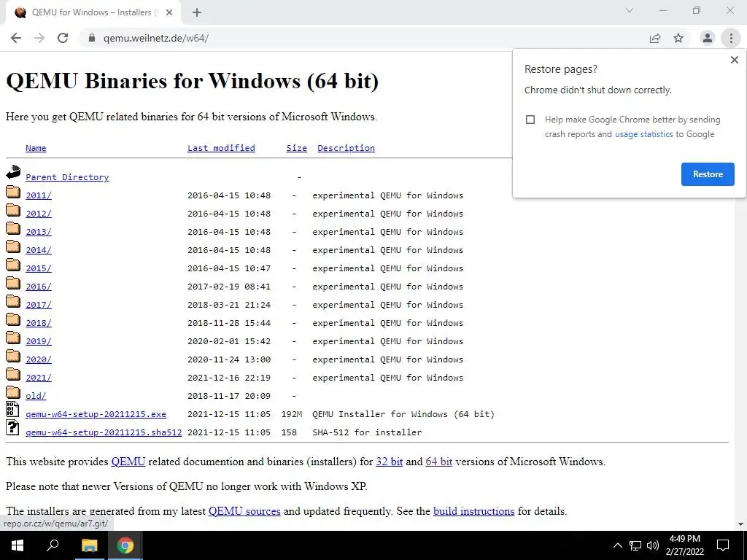Click the unknown-file icon for the sha512 file
The width and height of the screenshot is (747, 560).
click(12, 427)
